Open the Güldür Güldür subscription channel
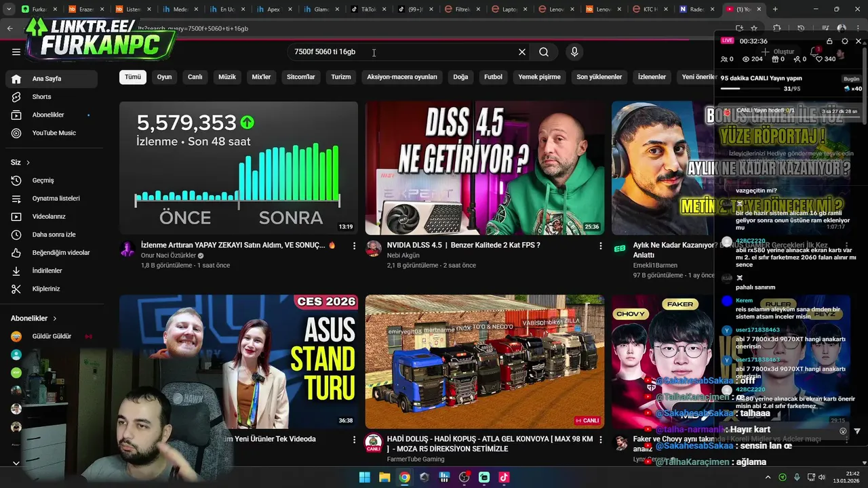This screenshot has height=488, width=868. 52,336
